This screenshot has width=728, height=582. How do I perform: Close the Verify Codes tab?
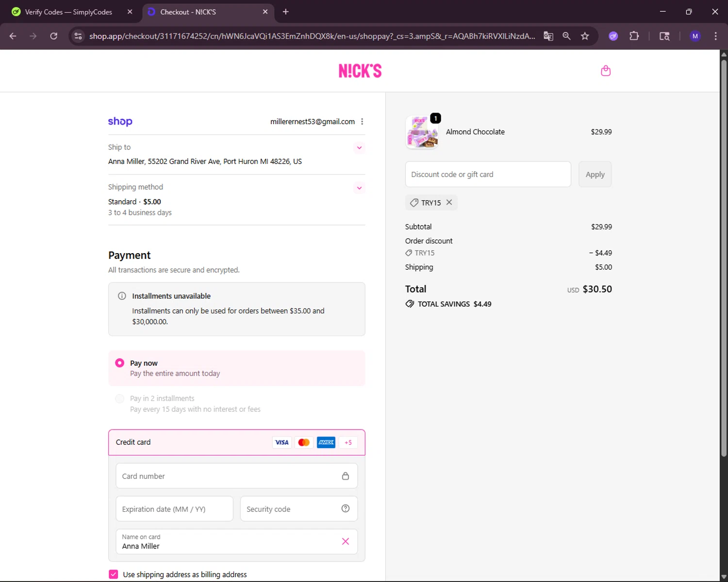click(x=130, y=12)
